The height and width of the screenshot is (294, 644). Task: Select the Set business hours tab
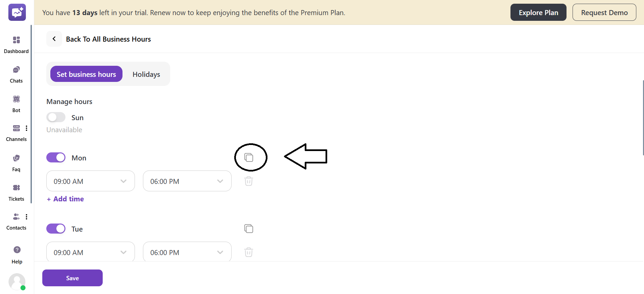(x=86, y=74)
